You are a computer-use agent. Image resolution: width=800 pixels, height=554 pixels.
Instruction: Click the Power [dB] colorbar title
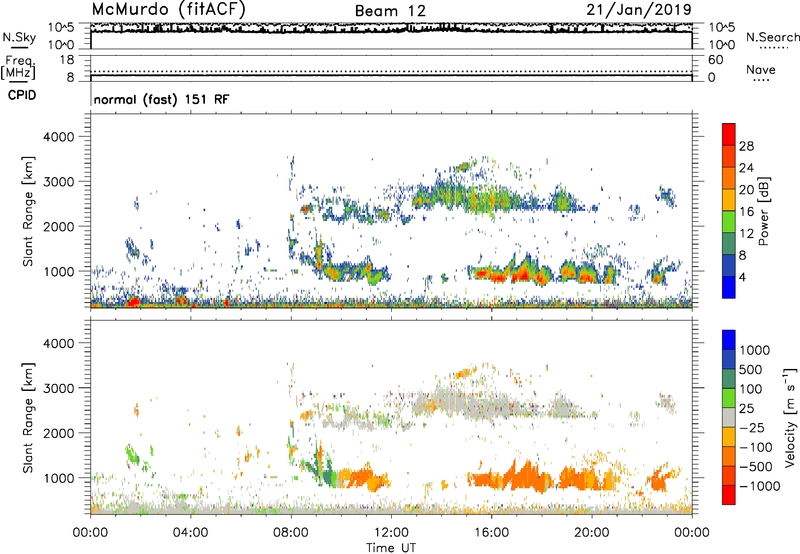(x=764, y=211)
